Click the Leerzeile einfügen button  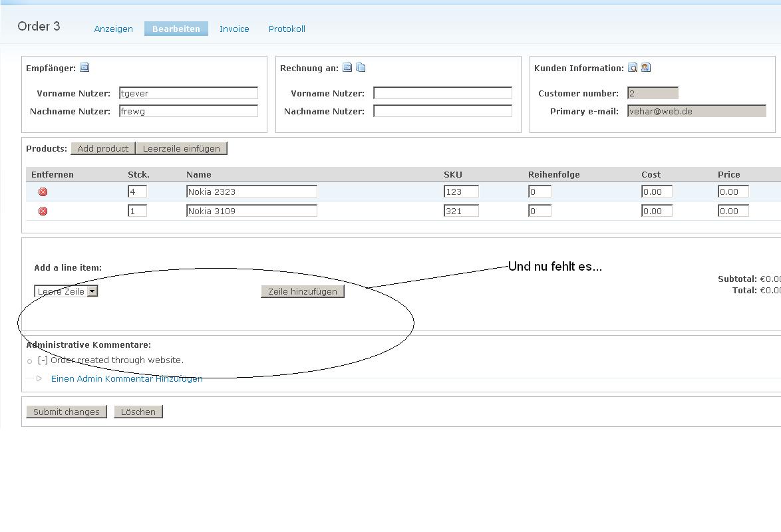click(181, 148)
